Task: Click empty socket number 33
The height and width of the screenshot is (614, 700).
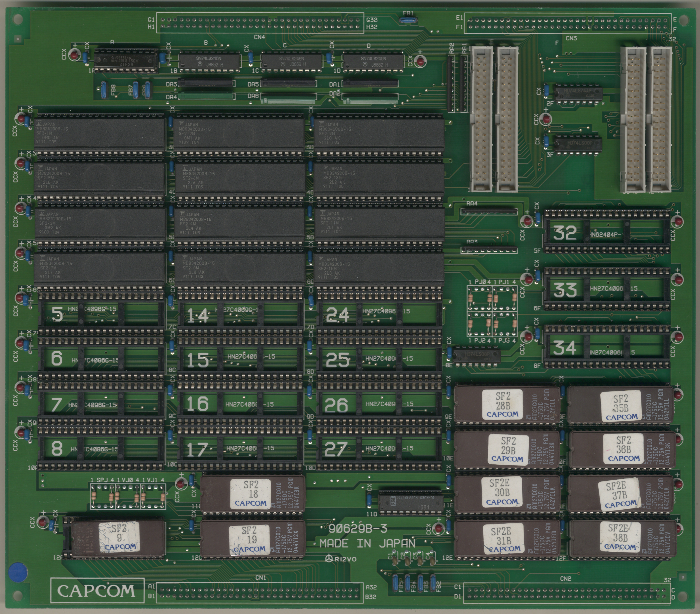Action: pos(607,289)
